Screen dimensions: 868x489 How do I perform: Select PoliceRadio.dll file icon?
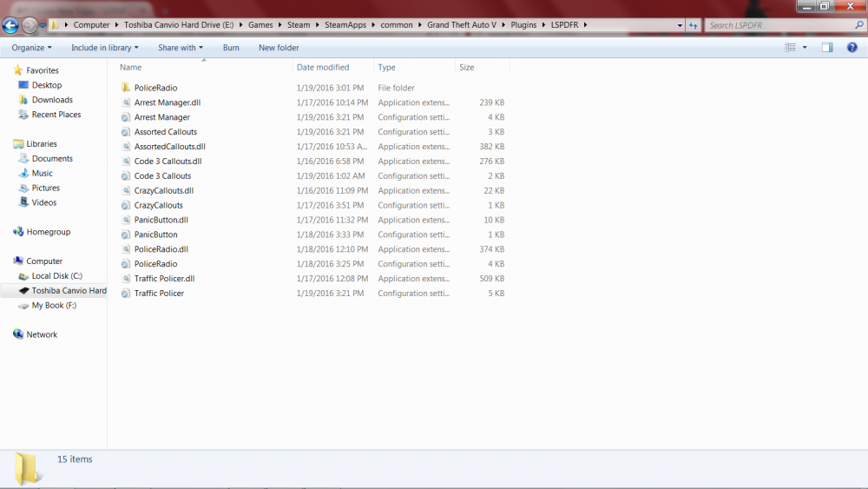[126, 249]
